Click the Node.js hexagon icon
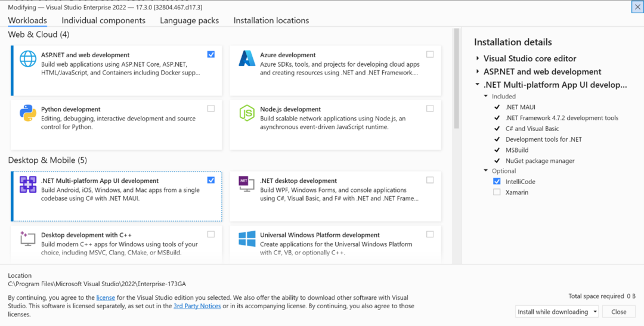Viewport: 644px width, 326px height. [x=247, y=113]
